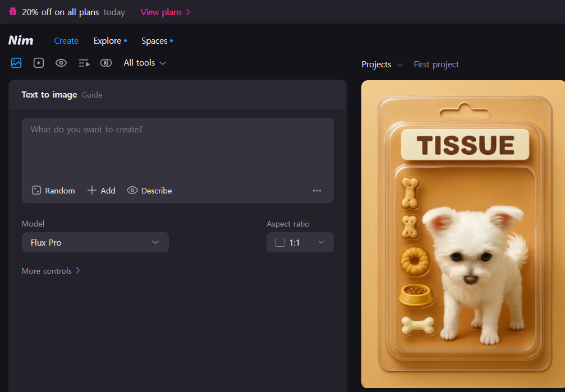Click Add to attach a reference
Viewport: 565px width, 392px height.
[x=101, y=191]
